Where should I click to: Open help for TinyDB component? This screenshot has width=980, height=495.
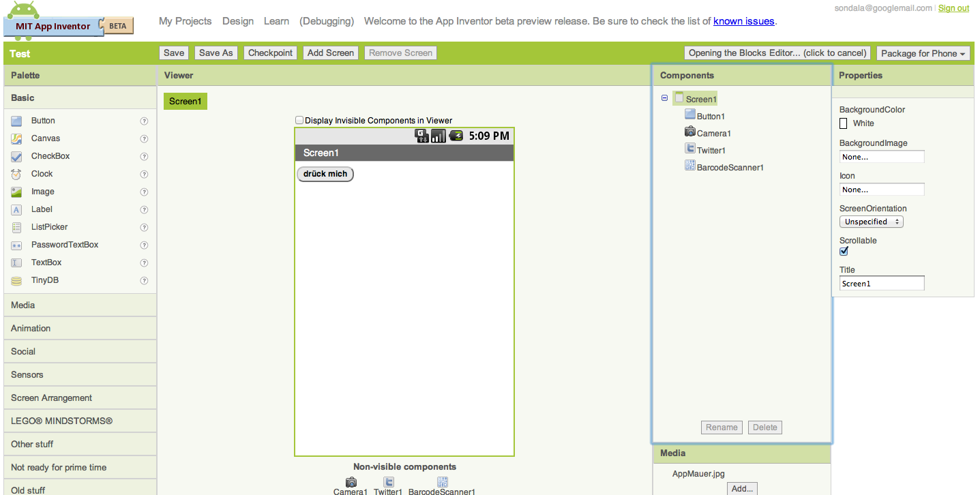pyautogui.click(x=144, y=280)
